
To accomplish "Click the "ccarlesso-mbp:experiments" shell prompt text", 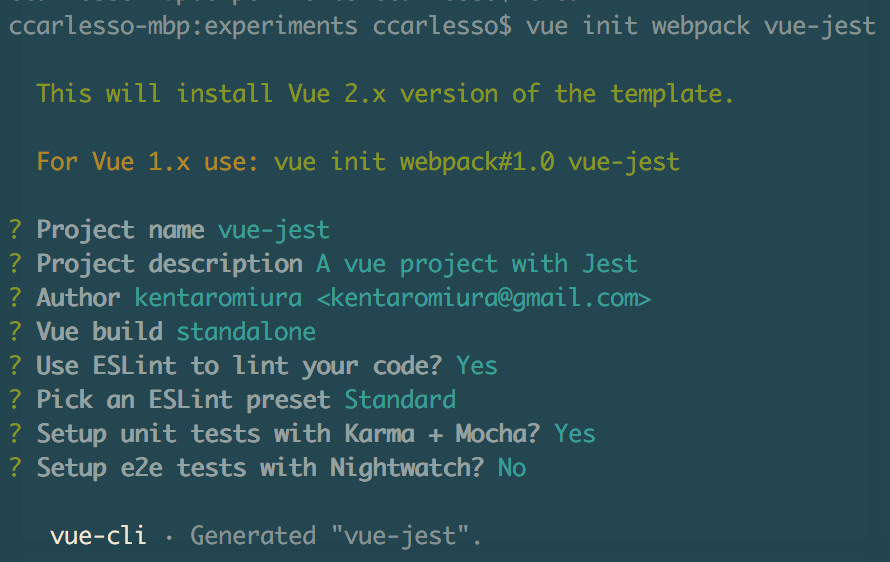I will (183, 26).
